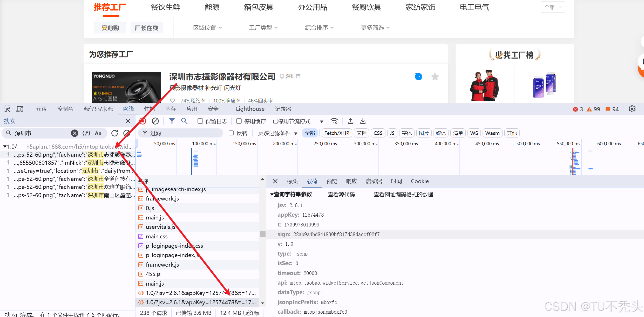Refresh the search results
644x317 pixels.
click(x=114, y=133)
